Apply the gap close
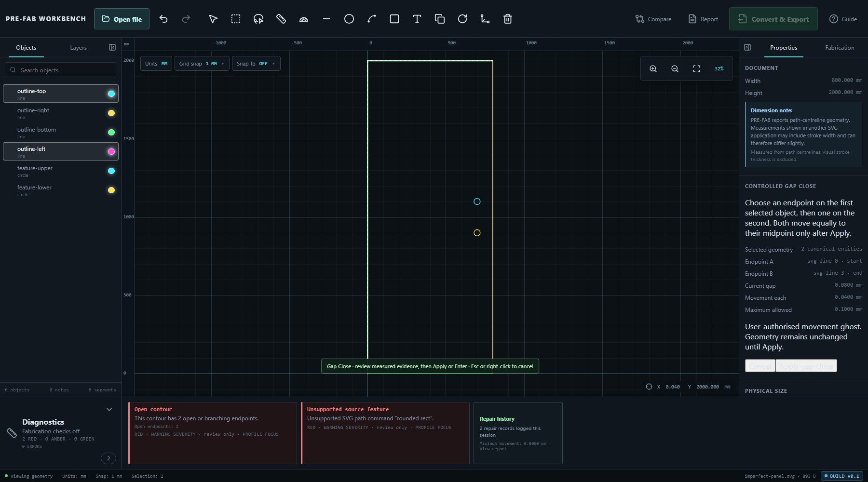The image size is (868, 482). (x=806, y=366)
